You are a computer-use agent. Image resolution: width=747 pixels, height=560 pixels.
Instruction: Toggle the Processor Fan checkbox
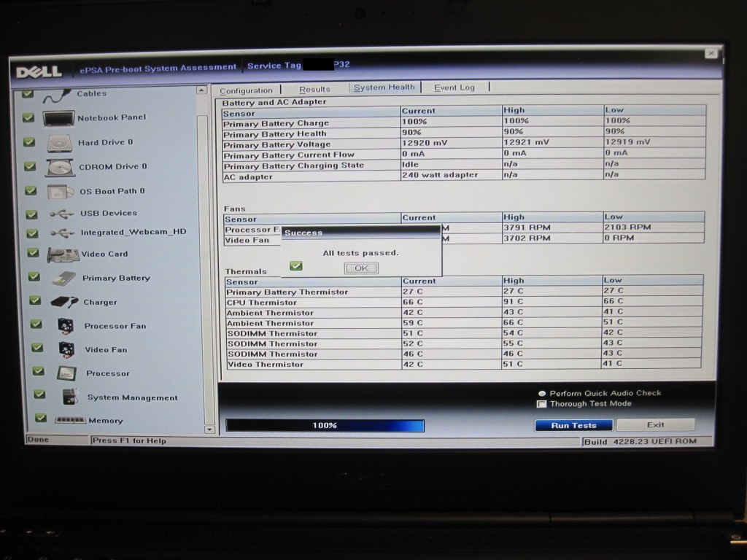coord(36,324)
